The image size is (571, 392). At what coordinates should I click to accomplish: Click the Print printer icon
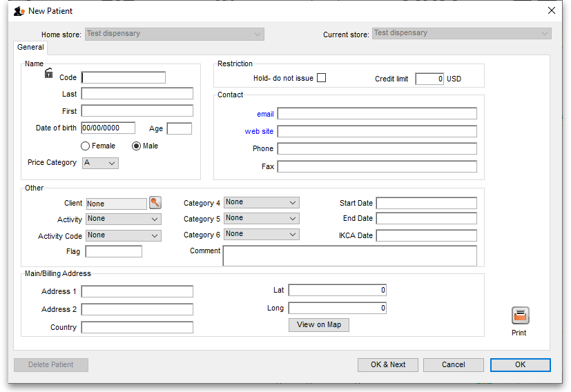pyautogui.click(x=520, y=316)
